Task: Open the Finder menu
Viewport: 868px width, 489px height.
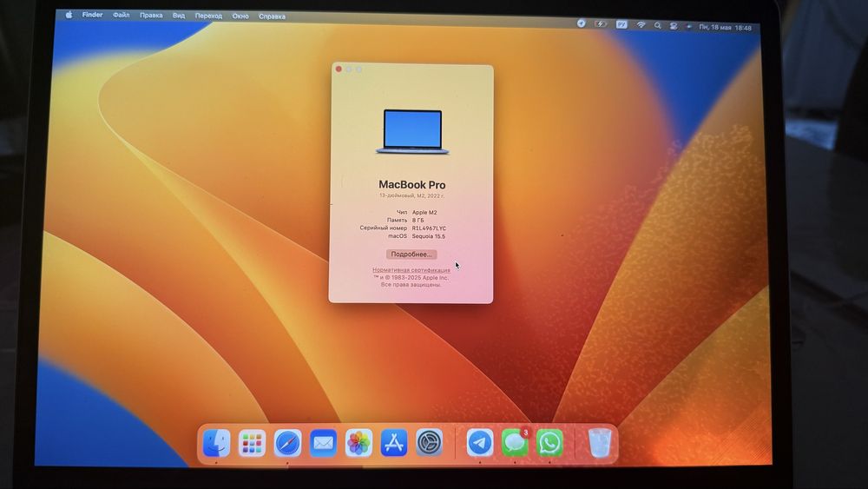Action: coord(93,15)
